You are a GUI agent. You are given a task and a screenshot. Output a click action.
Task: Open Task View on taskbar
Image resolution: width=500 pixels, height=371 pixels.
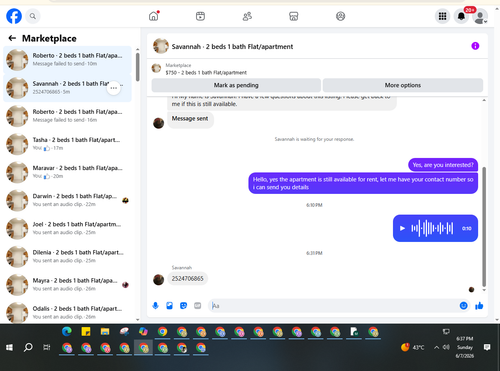[x=47, y=348]
